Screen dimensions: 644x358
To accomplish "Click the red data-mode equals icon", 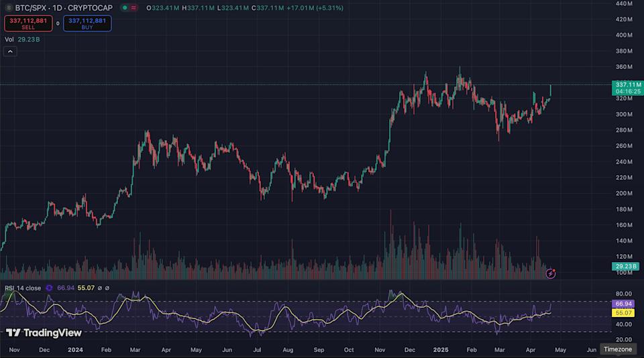I will click(133, 8).
